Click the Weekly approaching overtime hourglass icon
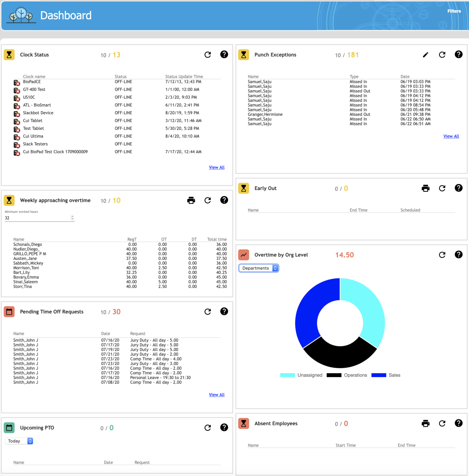 9,200
